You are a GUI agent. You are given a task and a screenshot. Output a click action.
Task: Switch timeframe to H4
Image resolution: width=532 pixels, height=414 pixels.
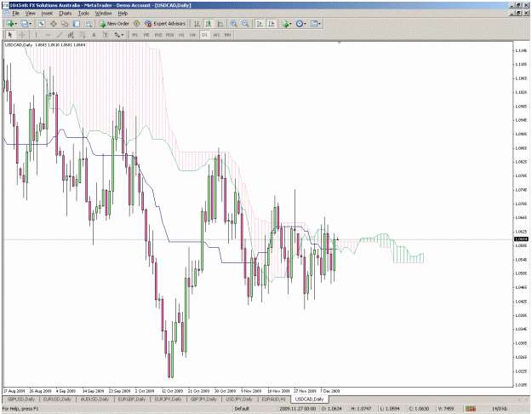point(192,35)
